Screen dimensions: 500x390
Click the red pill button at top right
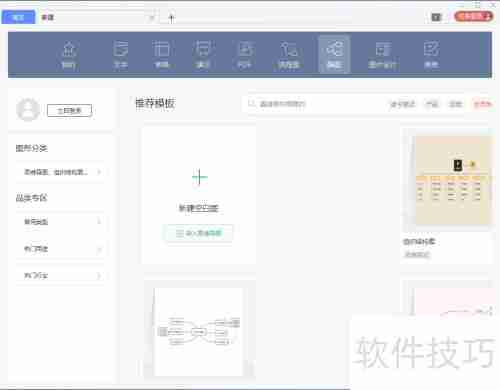474,16
